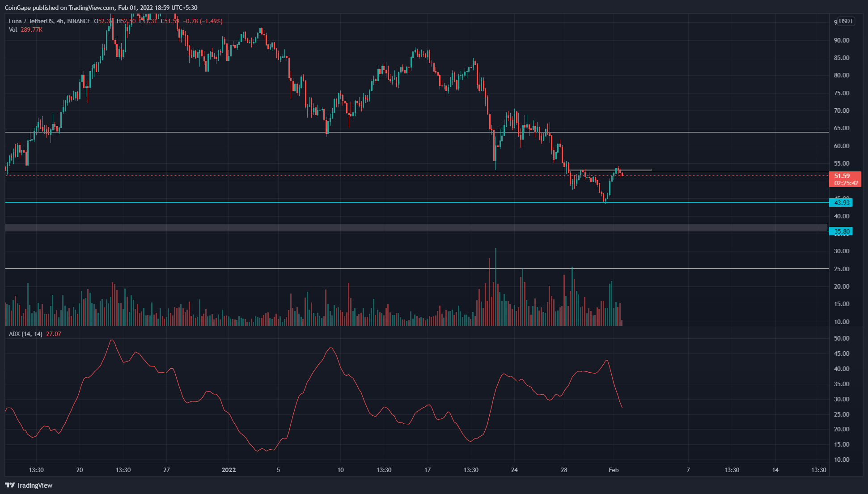Click the Feb label on time axis

coord(614,470)
